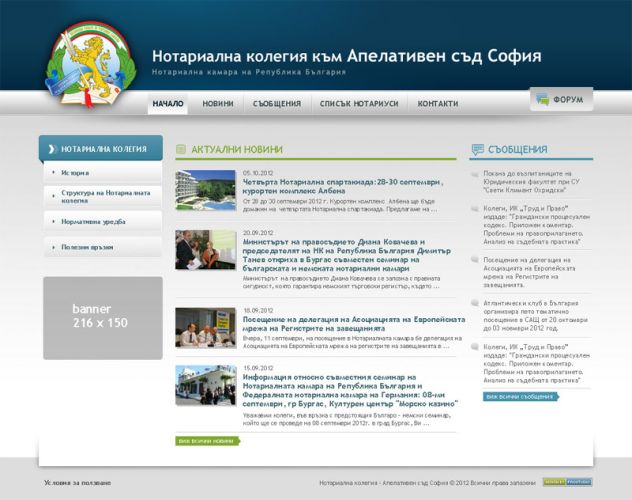632x500 pixels.
Task: Open the first Колеги, ИК Труд и Право message
Action: [536, 225]
